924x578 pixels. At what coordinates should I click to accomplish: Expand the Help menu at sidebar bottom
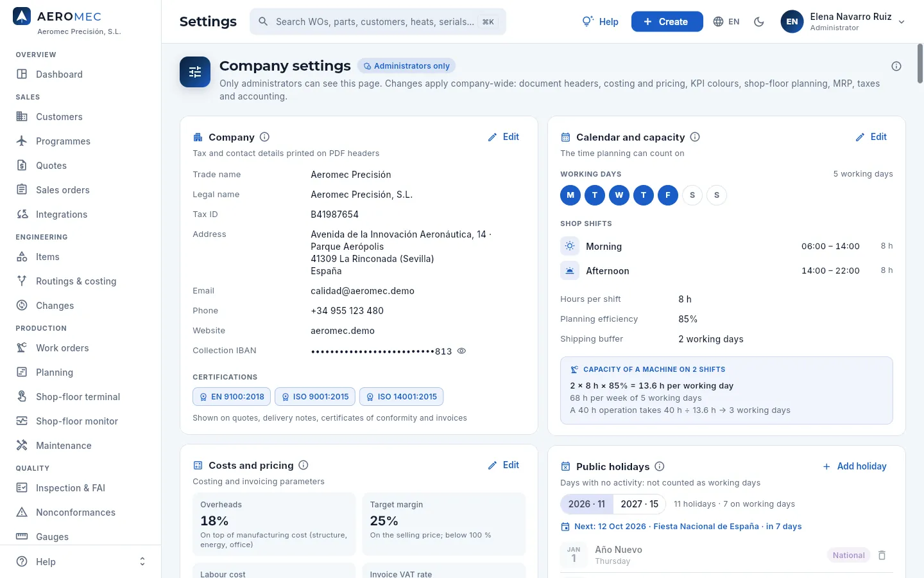80,561
